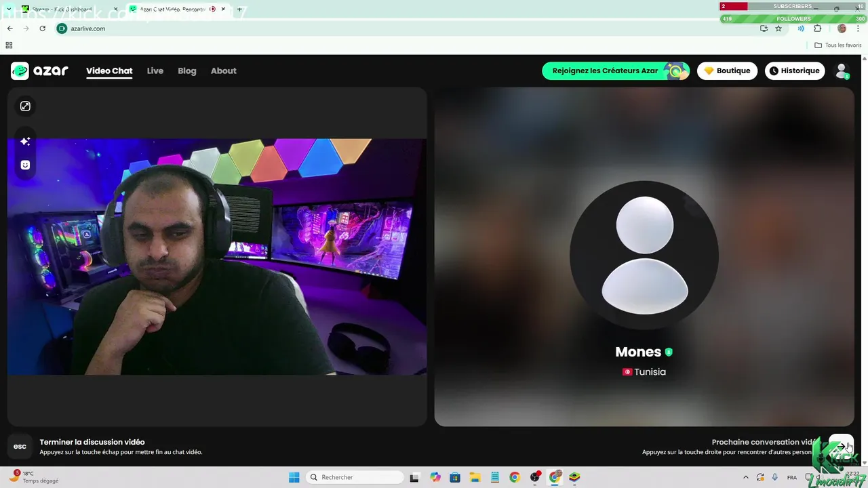This screenshot has height=488, width=868.
Task: Open the BlueStacks taskbar icon
Action: 574,477
